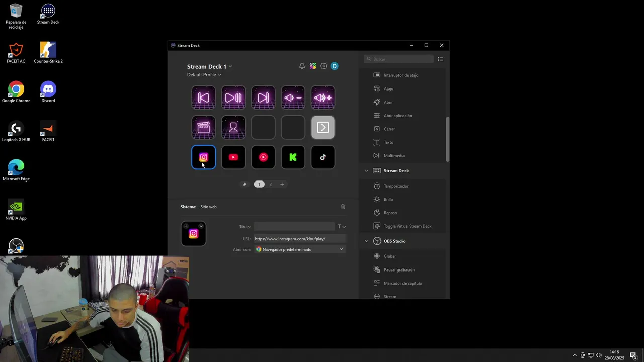Collapse the Stream Deck category

(366, 171)
